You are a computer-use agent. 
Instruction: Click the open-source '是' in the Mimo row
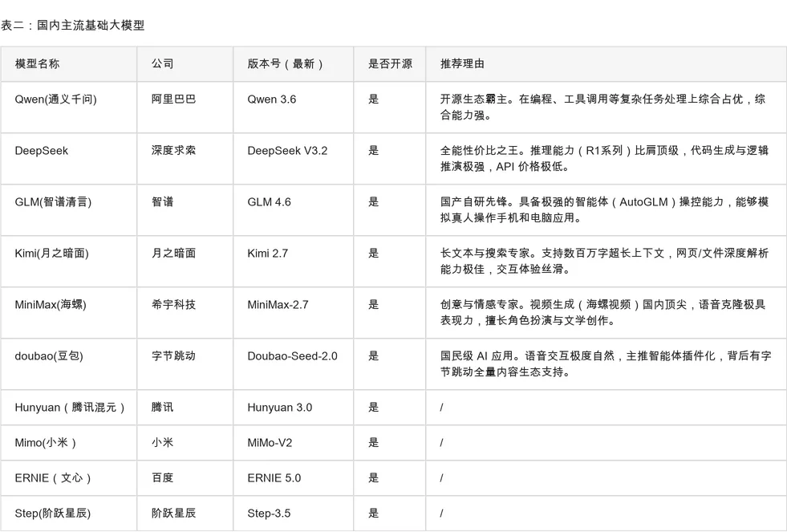coord(373,442)
